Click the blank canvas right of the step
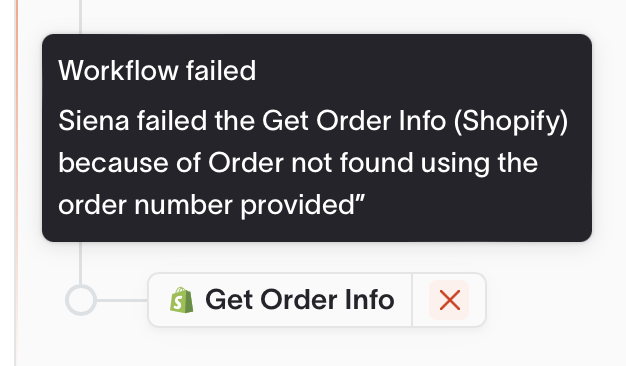 point(555,300)
